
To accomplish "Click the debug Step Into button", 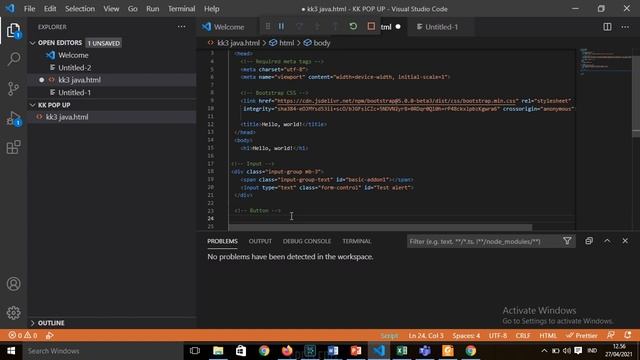I will 317,27.
